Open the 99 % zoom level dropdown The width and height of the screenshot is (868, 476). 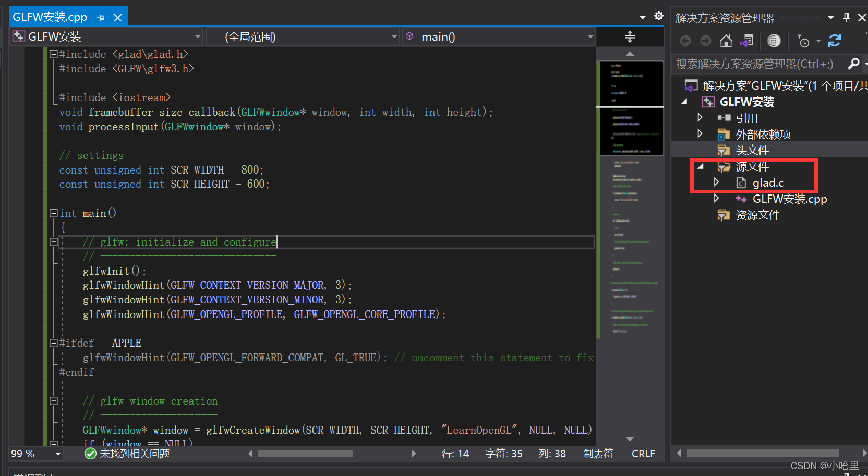click(58, 454)
